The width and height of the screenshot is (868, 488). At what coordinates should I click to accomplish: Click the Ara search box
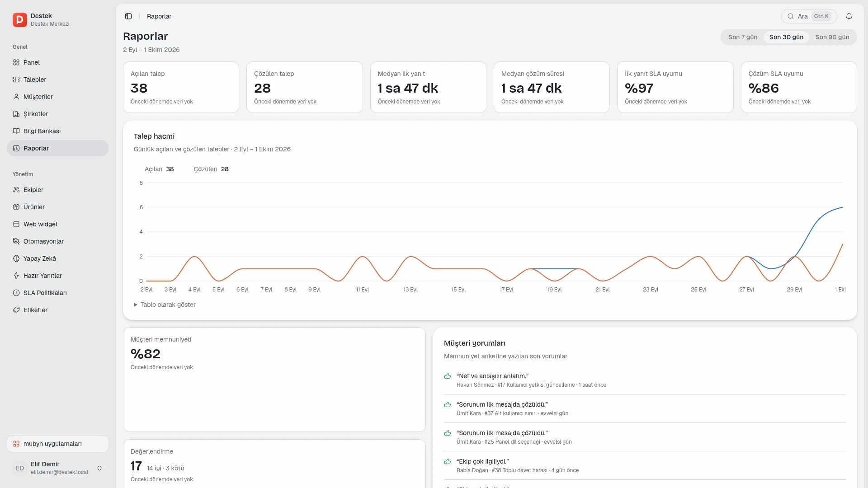(809, 16)
